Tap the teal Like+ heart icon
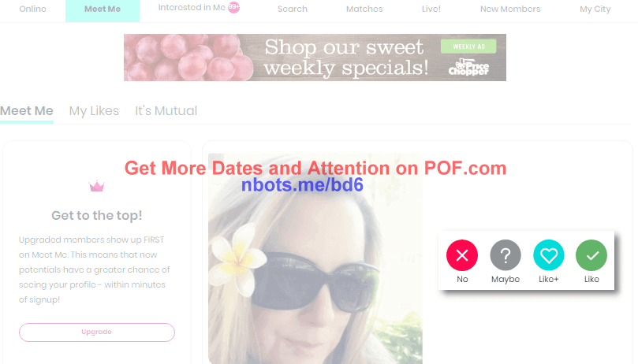The image size is (638, 364). pos(548,255)
